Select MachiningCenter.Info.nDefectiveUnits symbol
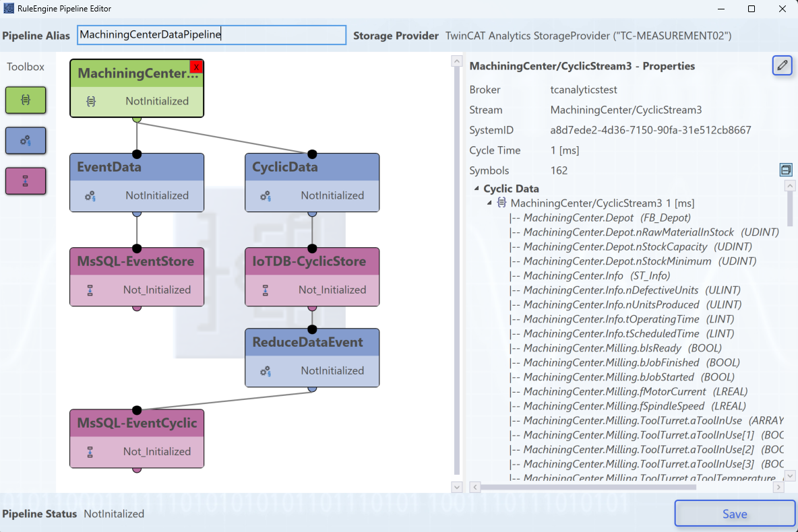This screenshot has height=532, width=798. click(632, 290)
